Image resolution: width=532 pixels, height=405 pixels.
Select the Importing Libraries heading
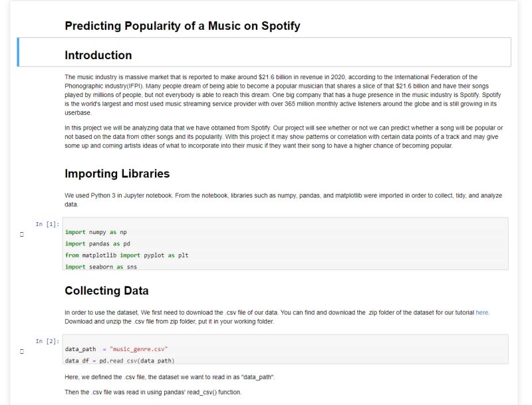click(117, 174)
